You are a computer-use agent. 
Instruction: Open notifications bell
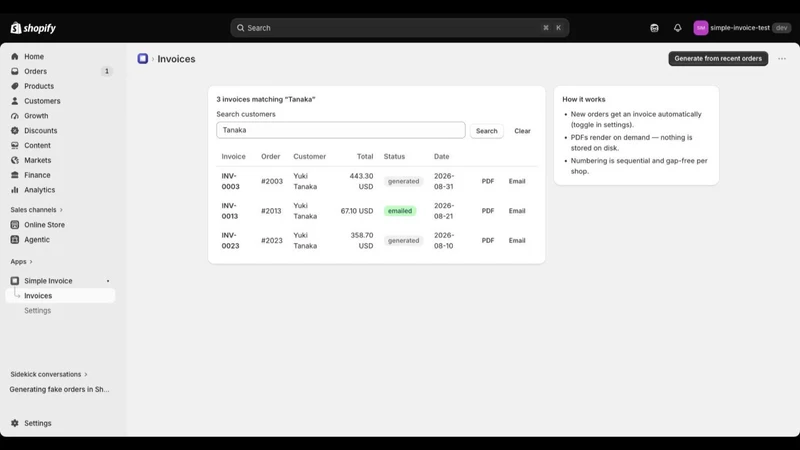pos(678,28)
